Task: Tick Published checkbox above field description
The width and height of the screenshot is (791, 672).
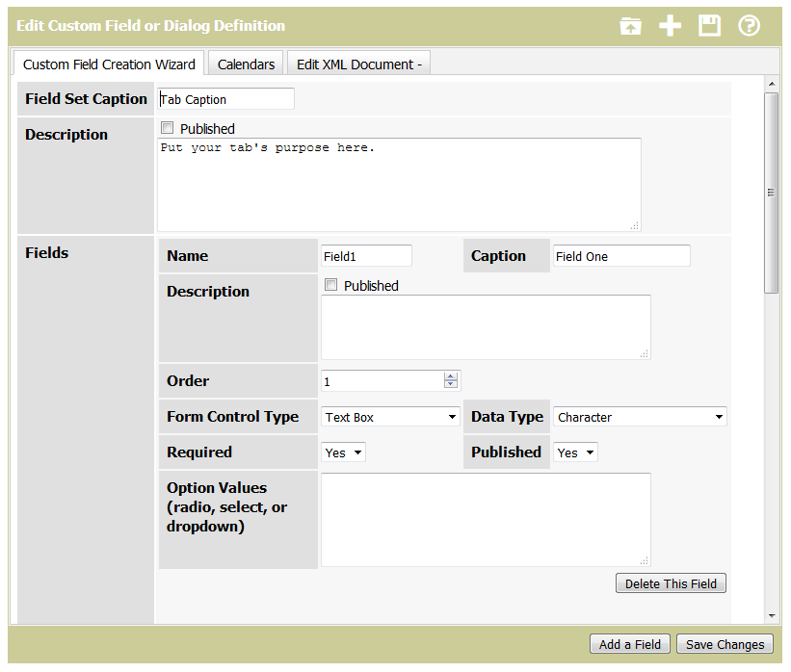Action: pos(331,285)
